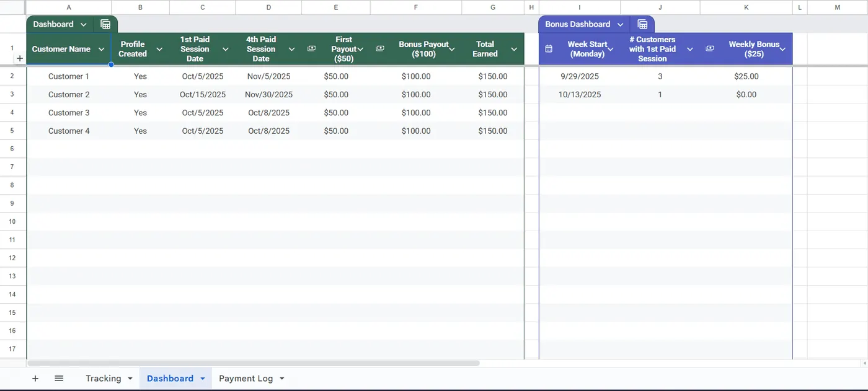Open the Total Earned column dropdown
The image size is (868, 391).
514,49
